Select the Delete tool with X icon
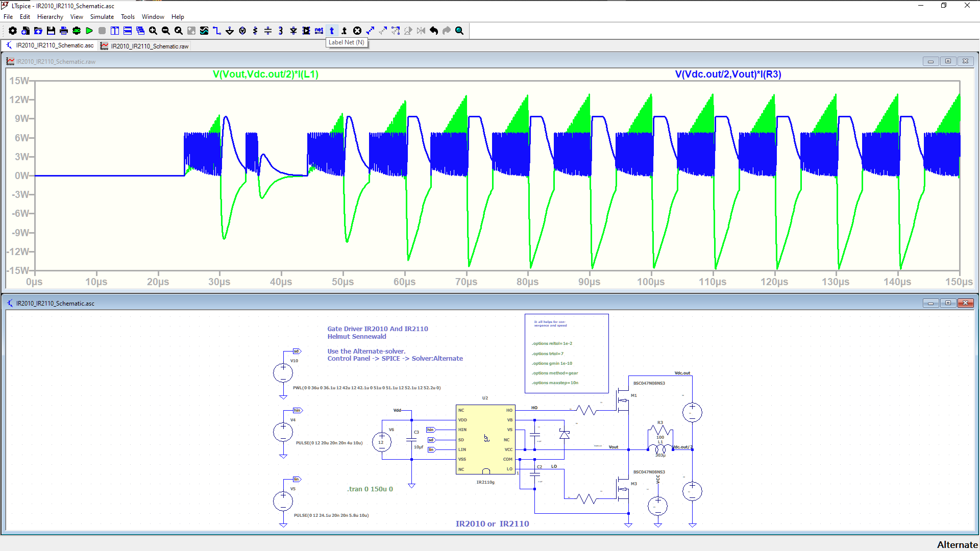 [357, 31]
